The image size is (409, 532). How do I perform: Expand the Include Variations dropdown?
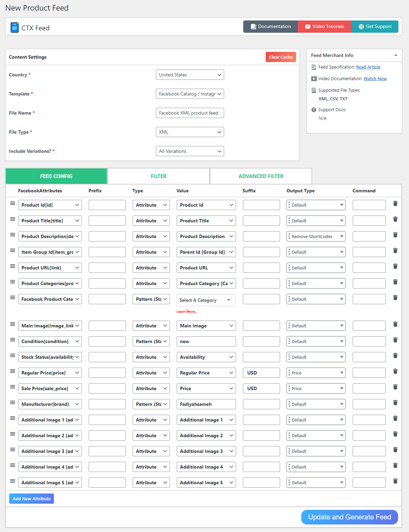(190, 151)
